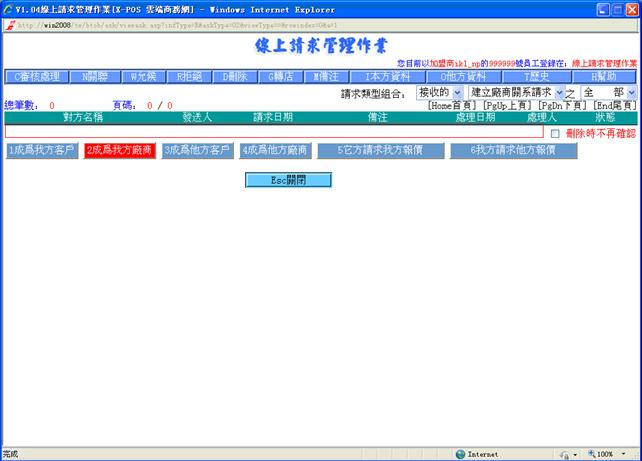
Task: Click the N關聯 toolbar button
Action: pos(95,76)
